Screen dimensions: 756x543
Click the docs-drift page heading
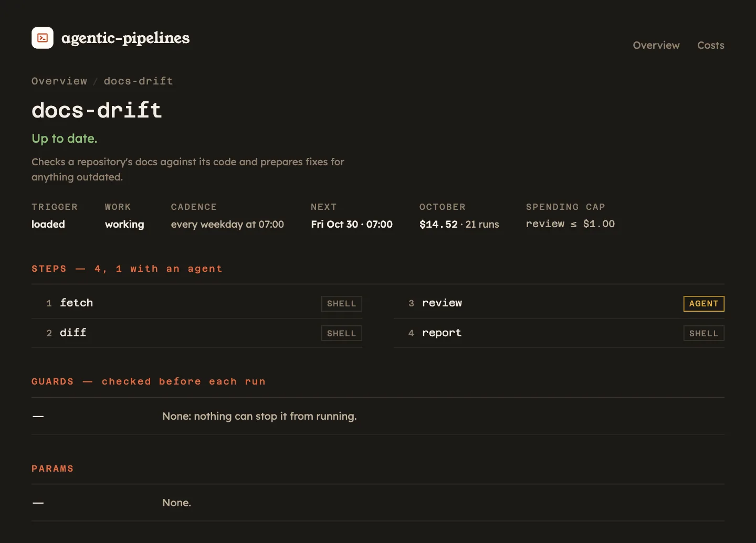[x=97, y=110]
